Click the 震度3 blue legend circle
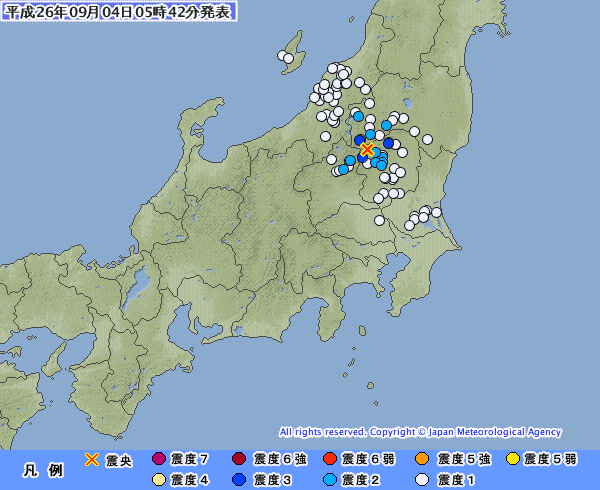 coord(239,480)
